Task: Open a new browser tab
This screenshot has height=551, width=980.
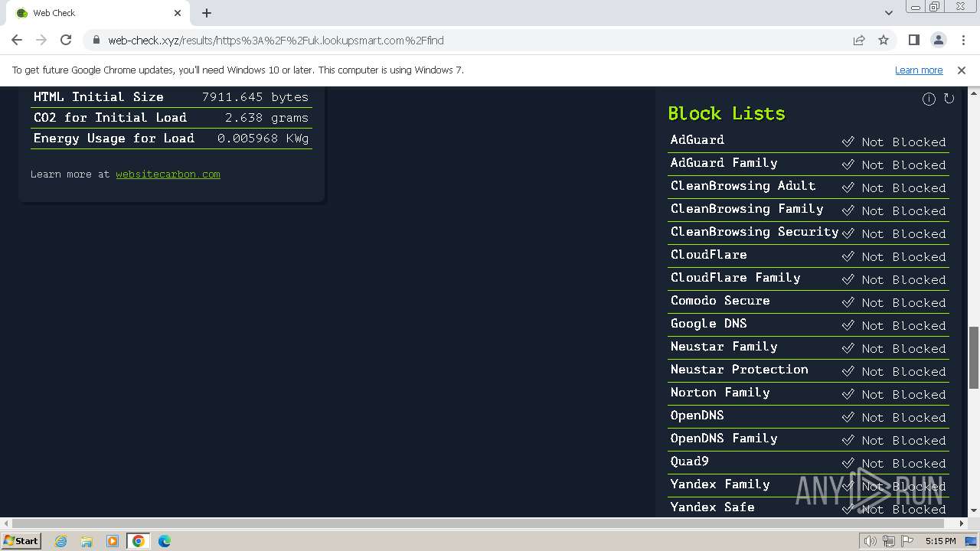Action: click(x=207, y=13)
